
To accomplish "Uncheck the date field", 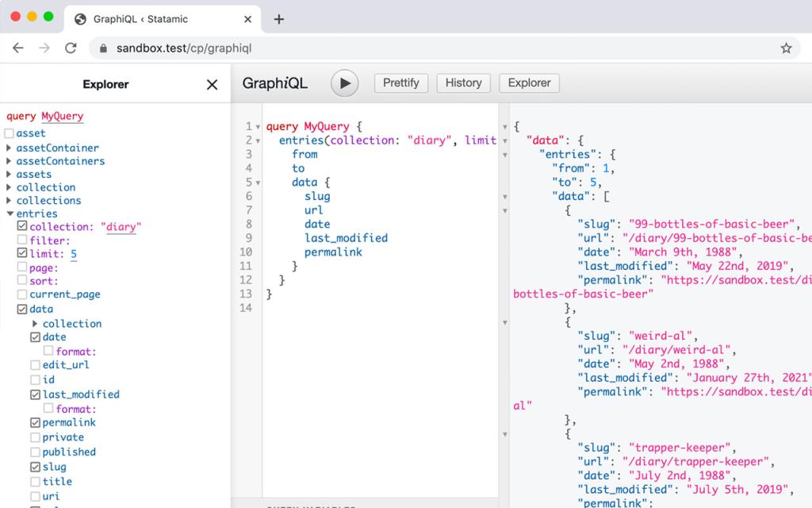I will click(35, 337).
